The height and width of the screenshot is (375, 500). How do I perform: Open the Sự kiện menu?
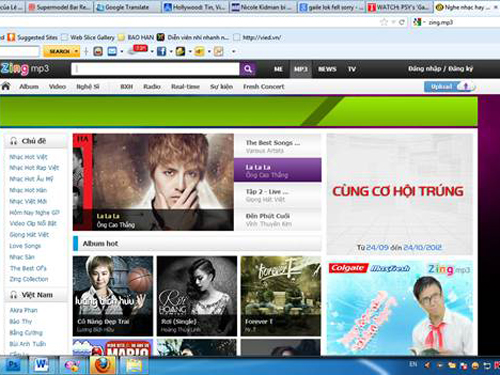[221, 87]
